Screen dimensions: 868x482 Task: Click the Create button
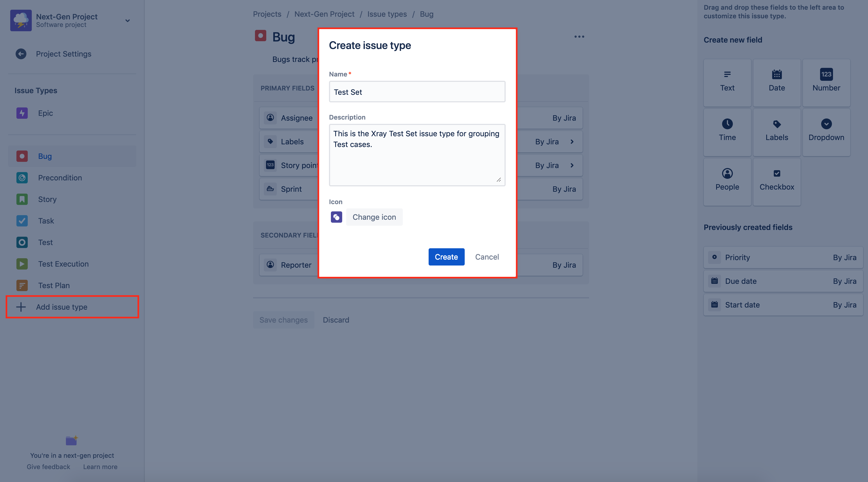click(x=446, y=257)
